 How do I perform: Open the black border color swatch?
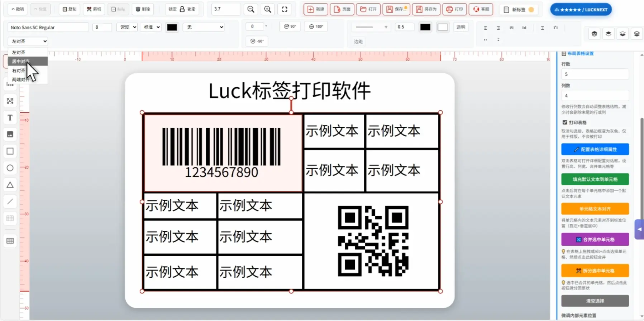click(425, 27)
